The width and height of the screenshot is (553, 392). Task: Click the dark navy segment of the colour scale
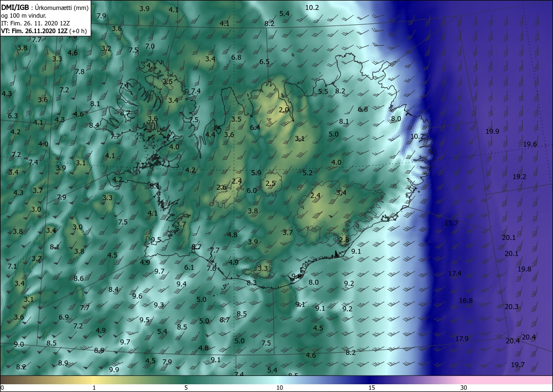tap(371, 380)
